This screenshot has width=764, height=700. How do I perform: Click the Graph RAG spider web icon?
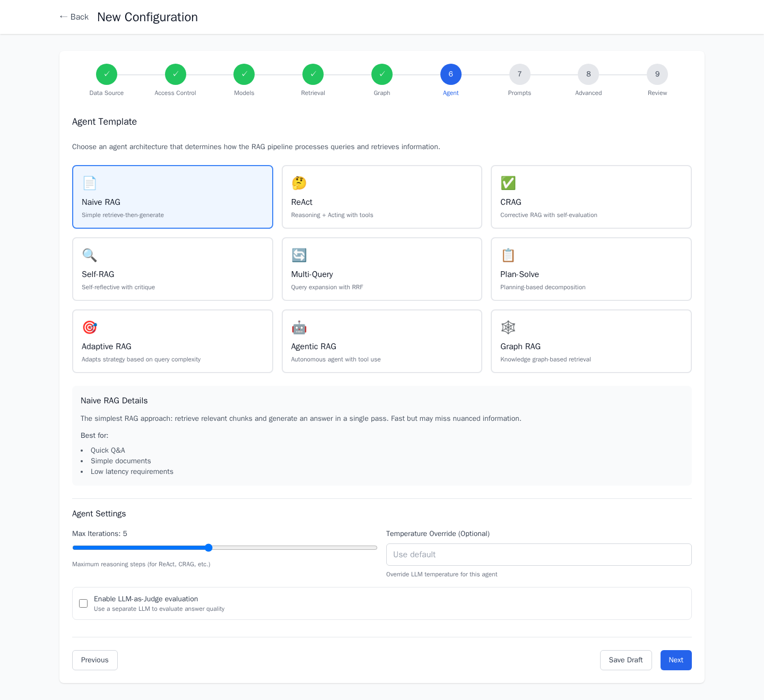(508, 327)
